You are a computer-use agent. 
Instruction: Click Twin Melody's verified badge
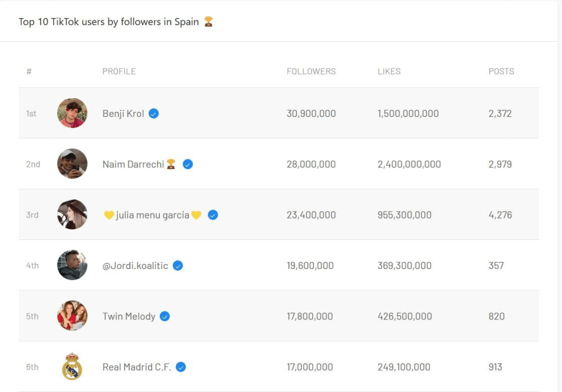pyautogui.click(x=165, y=316)
